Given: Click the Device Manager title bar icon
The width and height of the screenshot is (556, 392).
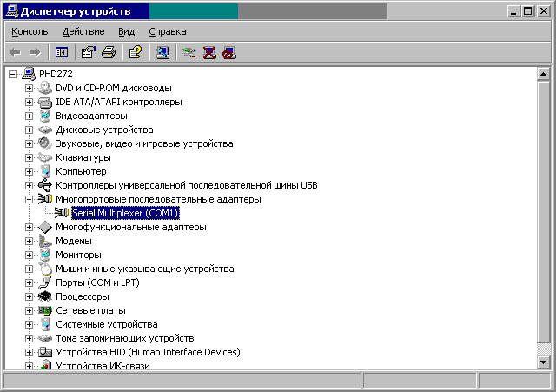Looking at the screenshot, I should [x=12, y=11].
